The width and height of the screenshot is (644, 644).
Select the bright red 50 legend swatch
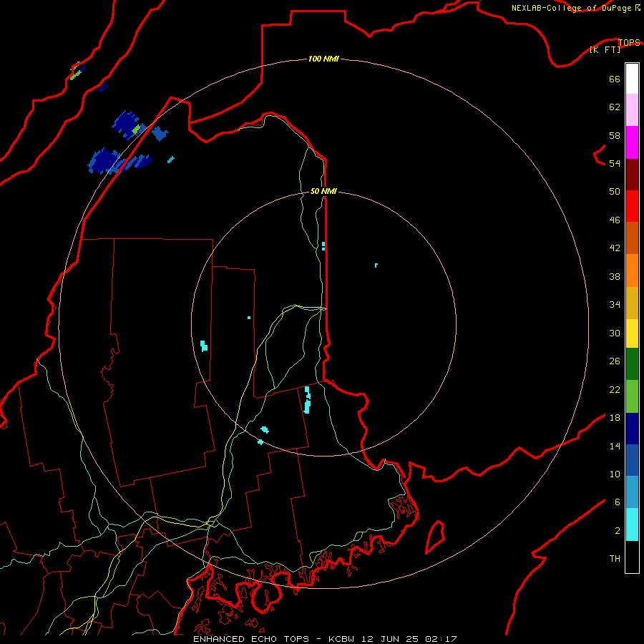coord(632,206)
